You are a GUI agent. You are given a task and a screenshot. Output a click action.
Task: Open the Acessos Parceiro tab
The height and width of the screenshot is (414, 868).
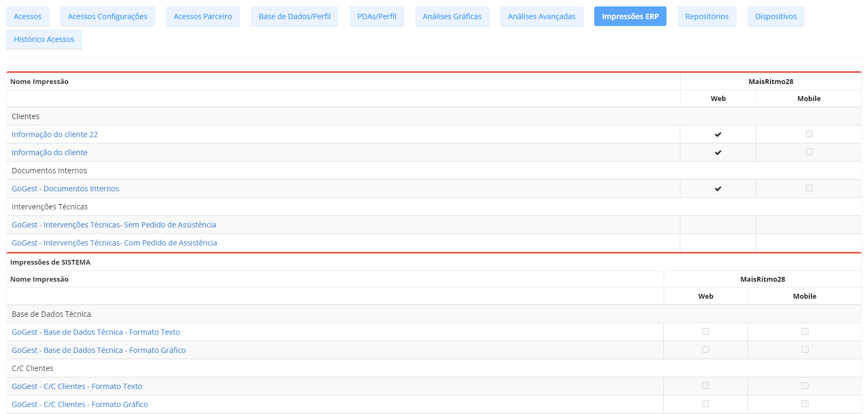(x=203, y=16)
